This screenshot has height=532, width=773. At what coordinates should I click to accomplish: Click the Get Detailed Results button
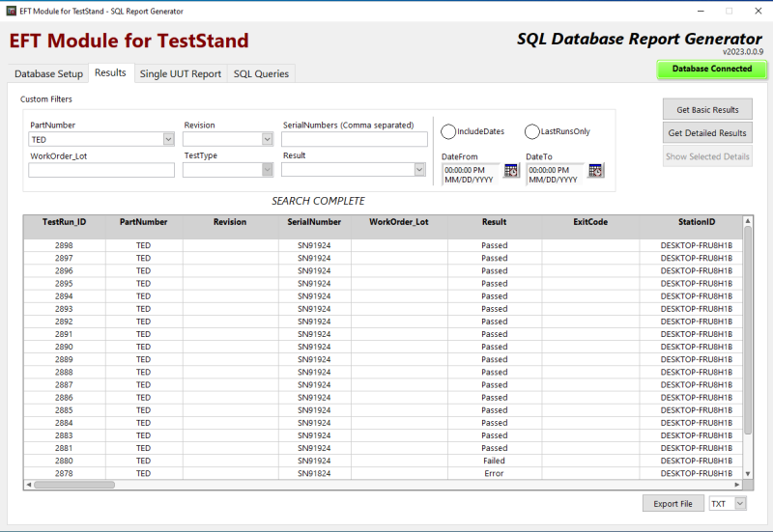[x=707, y=133]
